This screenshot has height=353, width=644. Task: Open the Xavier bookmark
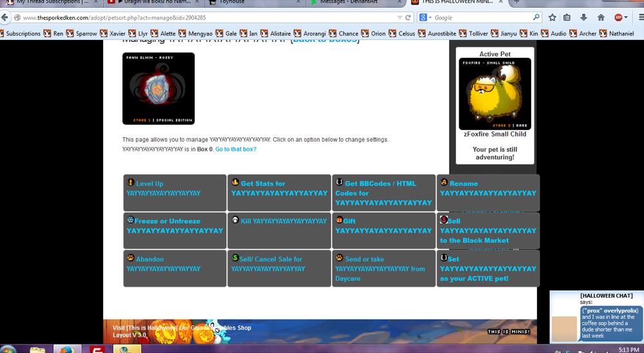coord(113,33)
